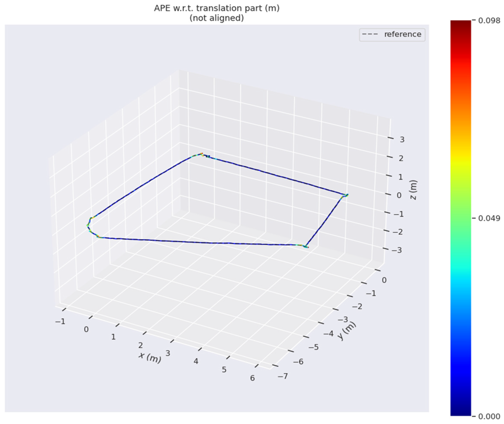Click the 'z (m)' axis label
This screenshot has height=424, width=504.
point(414,190)
